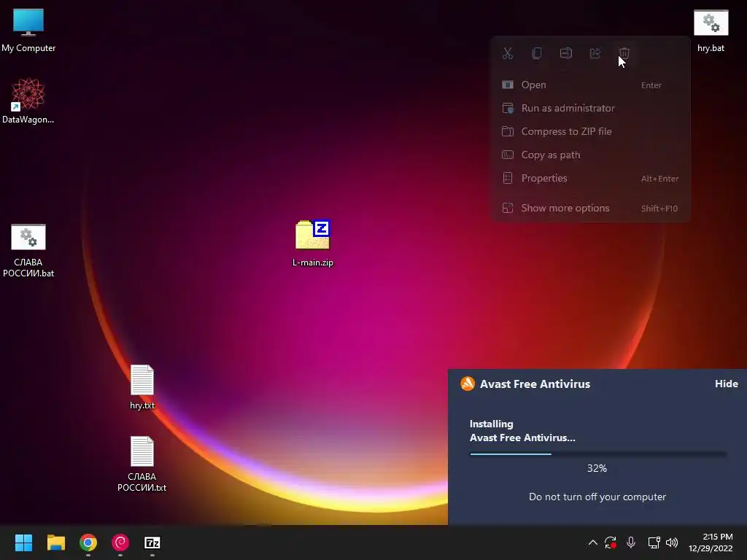The height and width of the screenshot is (560, 747).
Task: Open 7-Zip from the taskbar
Action: 152,542
